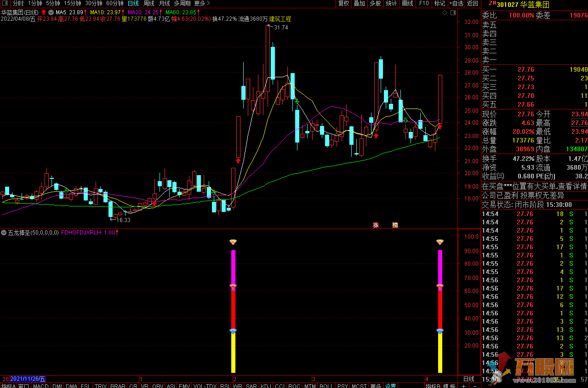
Task: Open the round drop-down icon before MA5
Action: 51,12
